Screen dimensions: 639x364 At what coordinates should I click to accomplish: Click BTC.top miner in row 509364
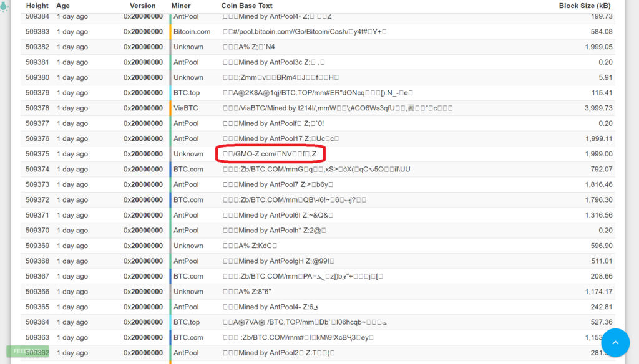[x=187, y=322]
